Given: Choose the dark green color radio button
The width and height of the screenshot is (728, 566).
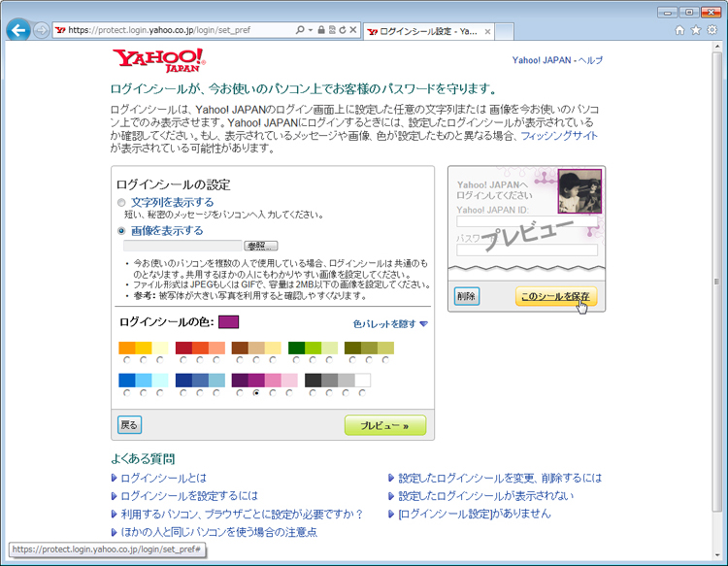Looking at the screenshot, I should pyautogui.click(x=296, y=360).
